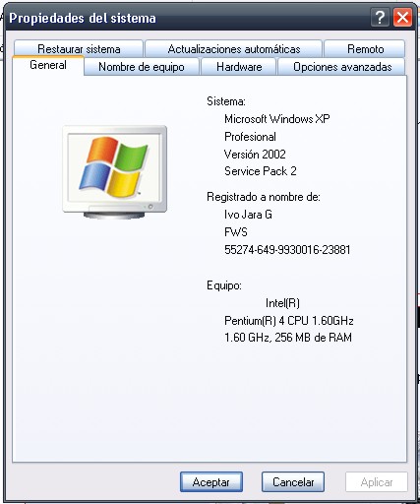Dismiss the dialog with Cancelar
The width and height of the screenshot is (420, 504).
tap(293, 482)
